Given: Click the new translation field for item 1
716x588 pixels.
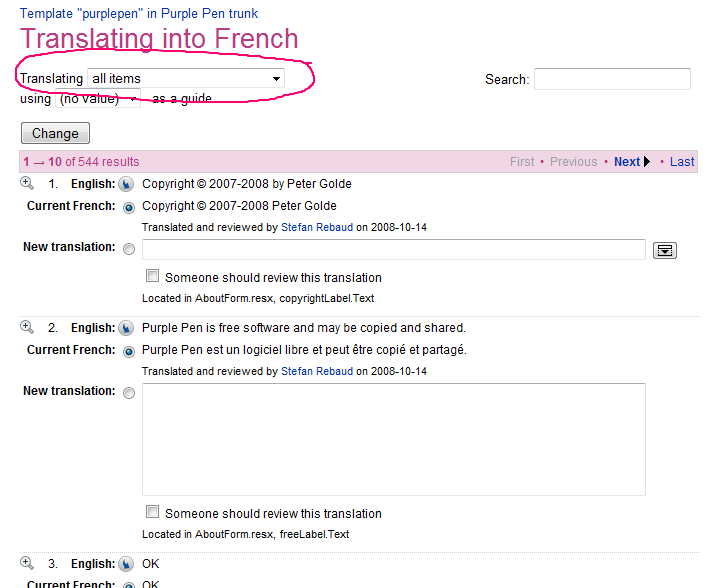Looking at the screenshot, I should pyautogui.click(x=394, y=249).
